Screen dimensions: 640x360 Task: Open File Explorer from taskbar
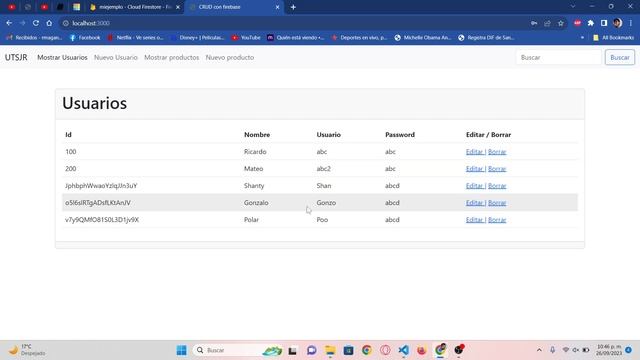[330, 350]
